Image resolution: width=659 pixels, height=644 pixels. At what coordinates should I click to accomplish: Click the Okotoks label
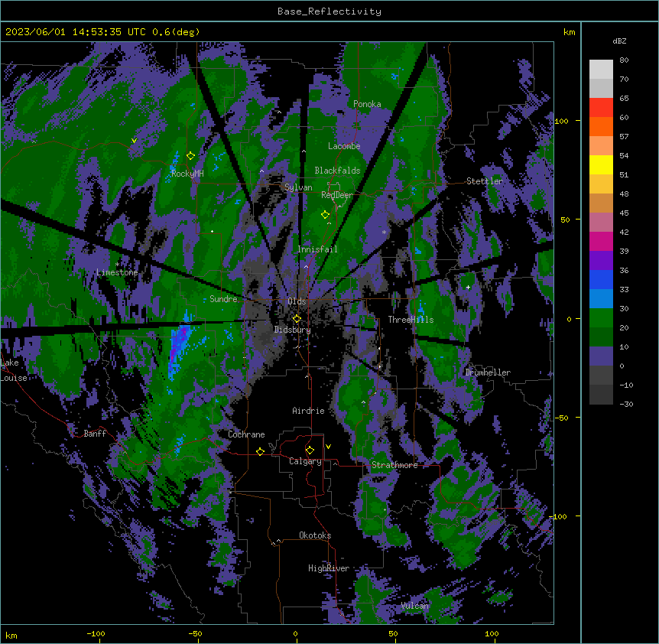[315, 535]
